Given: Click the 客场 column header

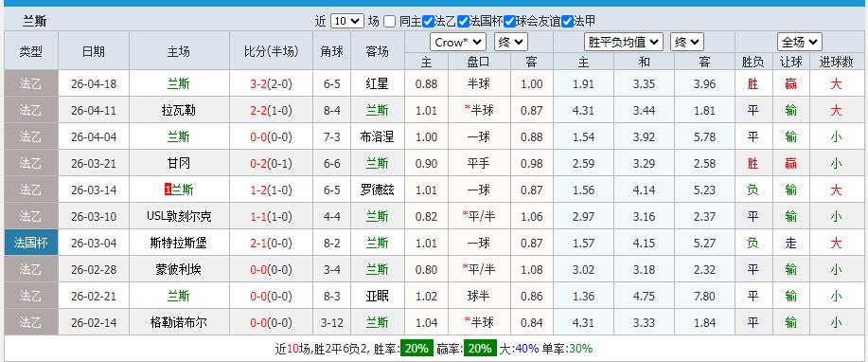Looking at the screenshot, I should [377, 51].
